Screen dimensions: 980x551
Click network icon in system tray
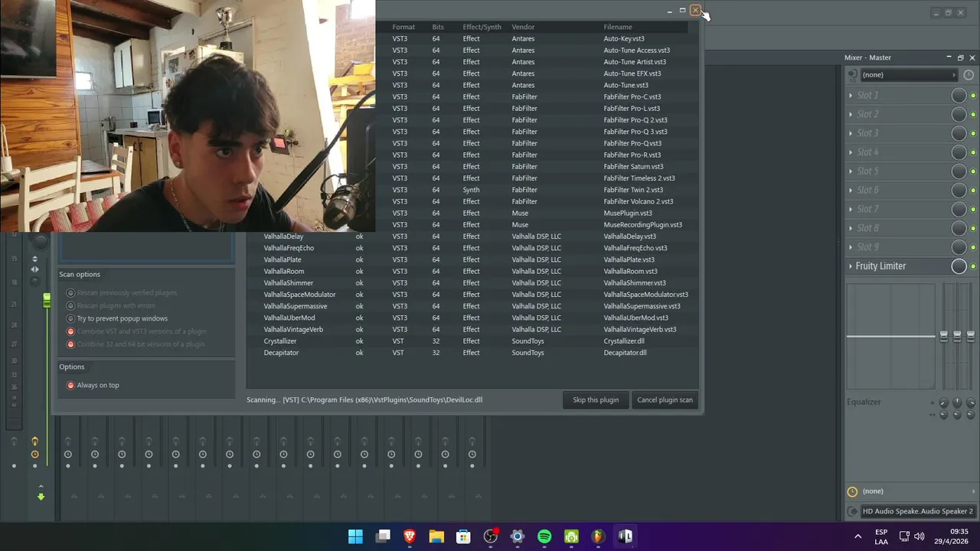[x=904, y=536]
